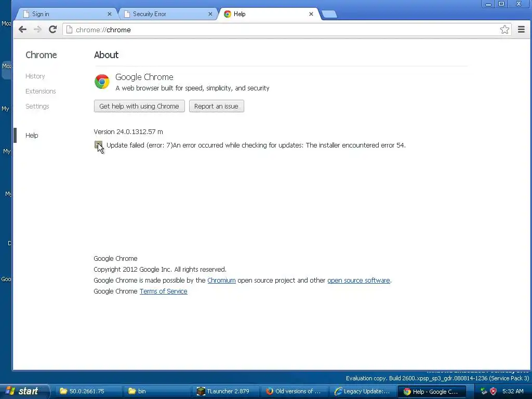Click Get help with using Chrome button
Image resolution: width=532 pixels, height=399 pixels.
click(139, 106)
